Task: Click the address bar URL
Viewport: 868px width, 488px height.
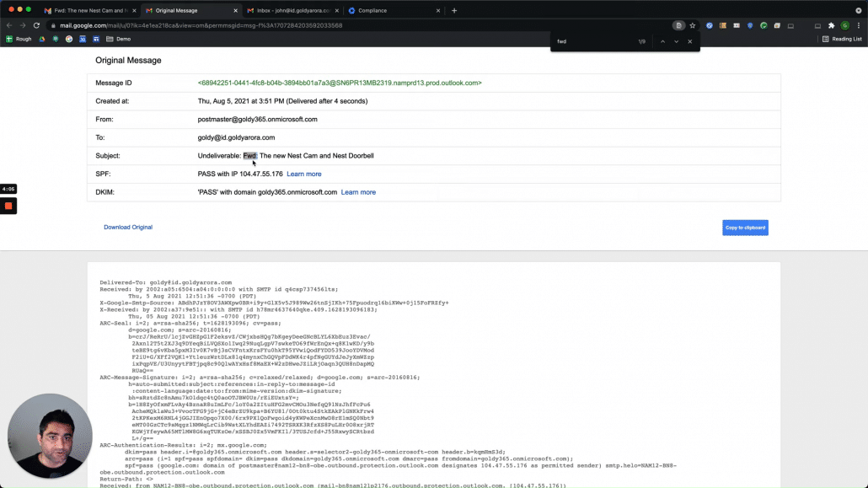Action: [201, 25]
